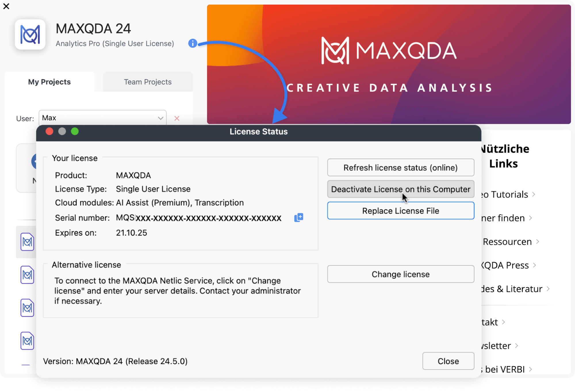This screenshot has width=575, height=392.
Task: Close the License Status window via Close button
Action: [x=448, y=361]
